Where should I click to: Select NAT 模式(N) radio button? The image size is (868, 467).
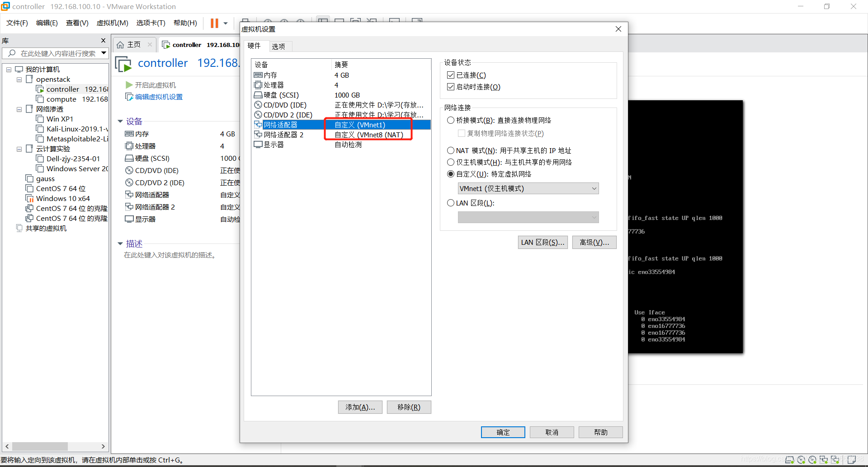click(x=450, y=150)
